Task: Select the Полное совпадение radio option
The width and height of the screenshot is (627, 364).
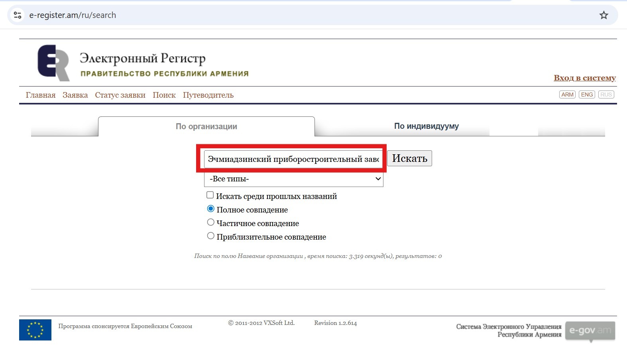Action: pos(211,209)
